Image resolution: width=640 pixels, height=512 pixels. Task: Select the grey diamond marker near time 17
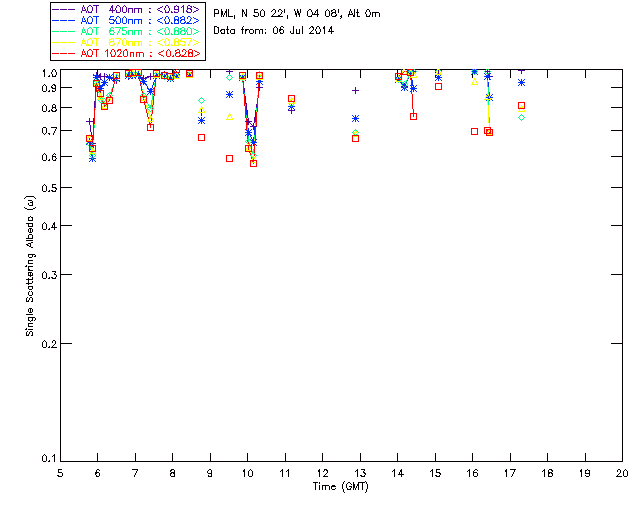pos(521,118)
